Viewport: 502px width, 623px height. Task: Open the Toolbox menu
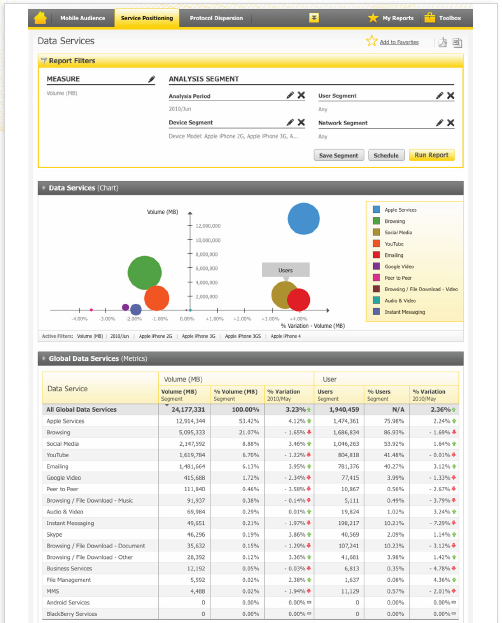pos(443,18)
